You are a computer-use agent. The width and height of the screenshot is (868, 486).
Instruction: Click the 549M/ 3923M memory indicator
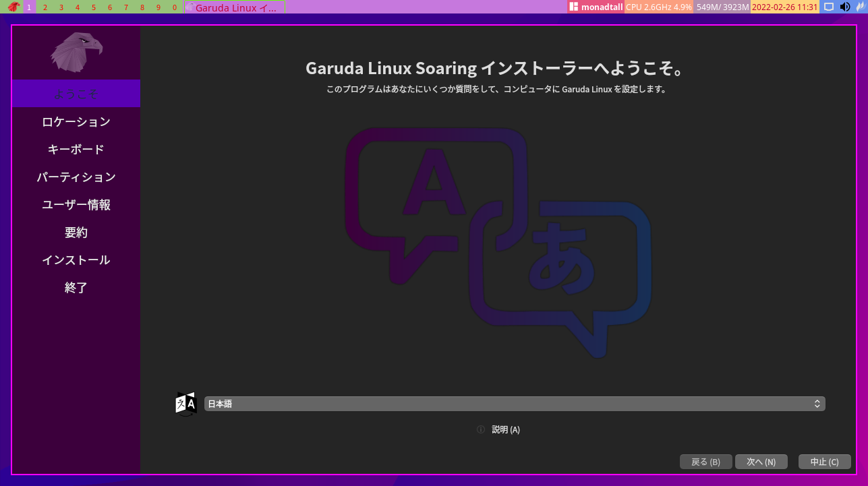pyautogui.click(x=722, y=7)
